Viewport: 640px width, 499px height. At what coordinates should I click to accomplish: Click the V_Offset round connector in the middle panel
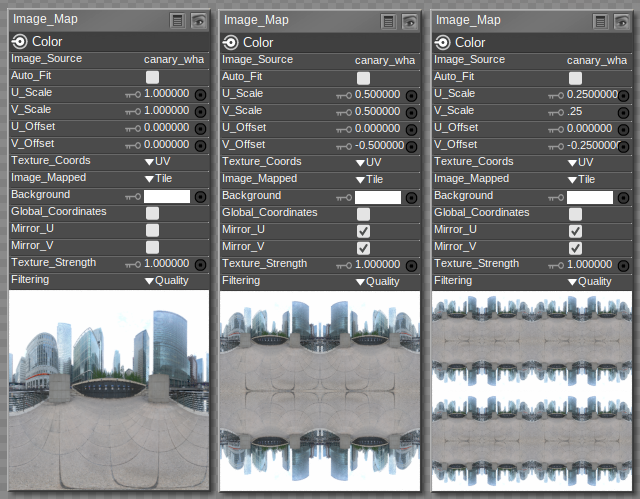tap(411, 147)
